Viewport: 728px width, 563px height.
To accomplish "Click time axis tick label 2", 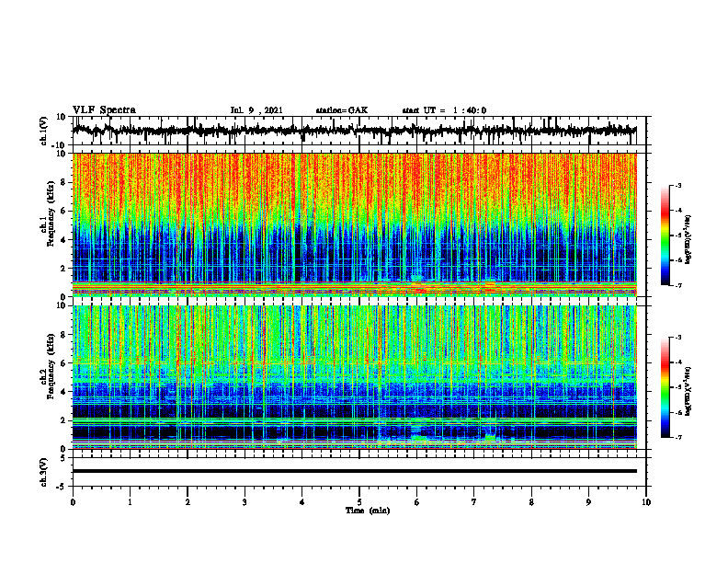I will point(188,502).
